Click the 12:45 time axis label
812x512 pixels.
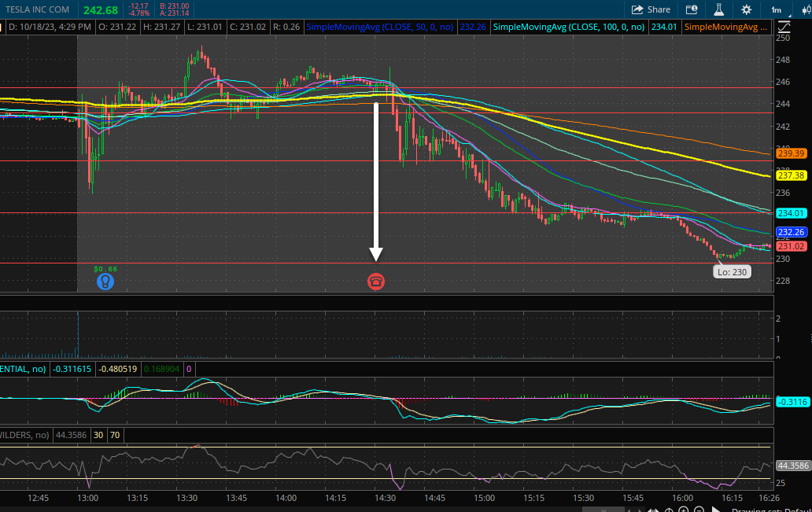click(38, 498)
